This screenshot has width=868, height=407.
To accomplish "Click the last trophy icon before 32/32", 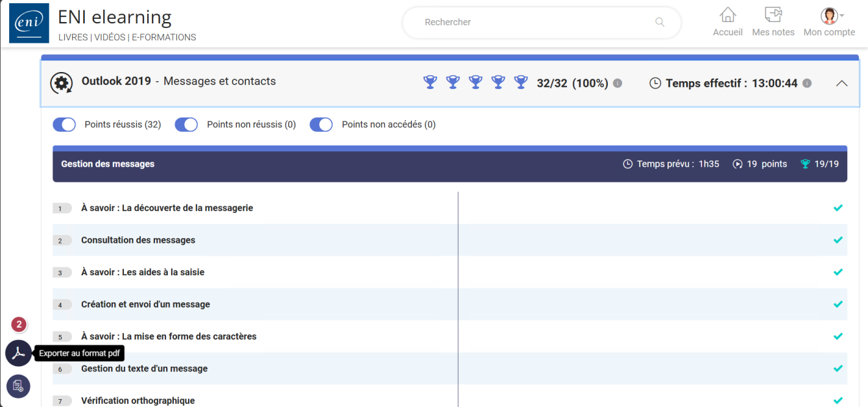I will point(521,82).
